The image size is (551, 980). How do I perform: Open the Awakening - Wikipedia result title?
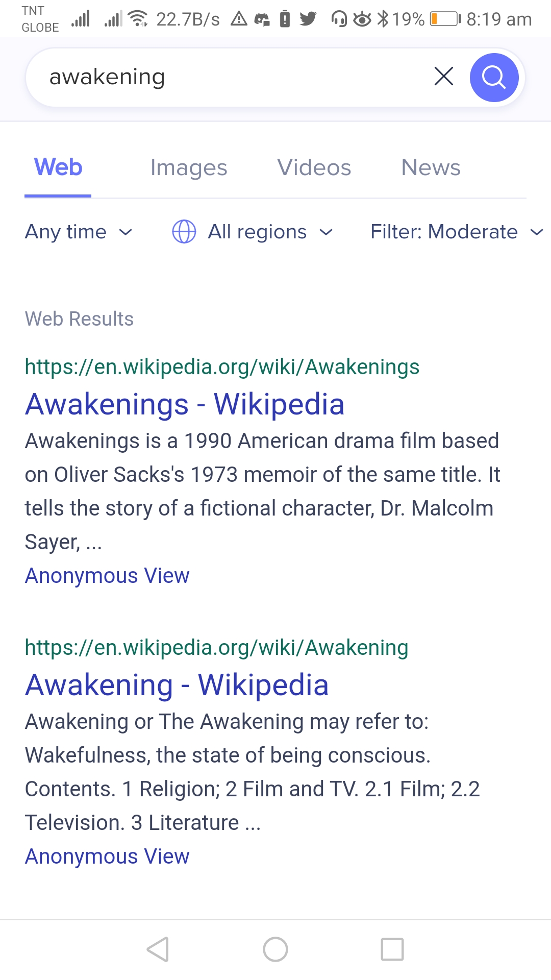tap(177, 685)
